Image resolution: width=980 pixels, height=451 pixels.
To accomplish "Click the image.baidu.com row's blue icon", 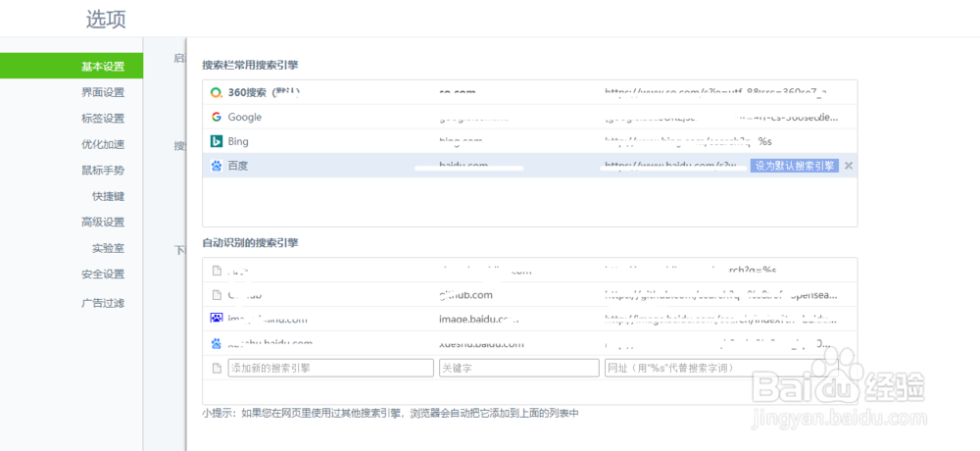I will pyautogui.click(x=217, y=319).
